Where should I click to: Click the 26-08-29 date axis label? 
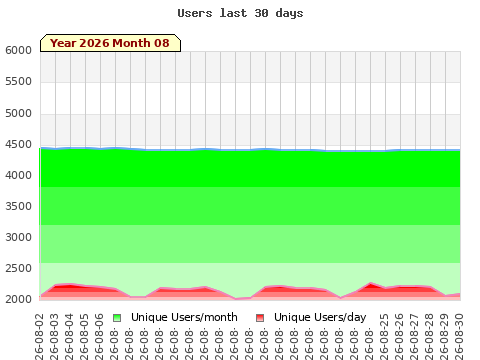pos(444,337)
